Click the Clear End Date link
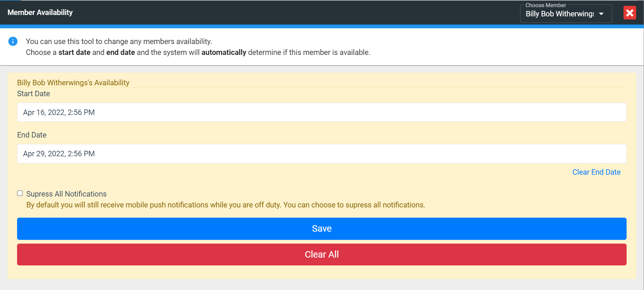 [x=596, y=172]
